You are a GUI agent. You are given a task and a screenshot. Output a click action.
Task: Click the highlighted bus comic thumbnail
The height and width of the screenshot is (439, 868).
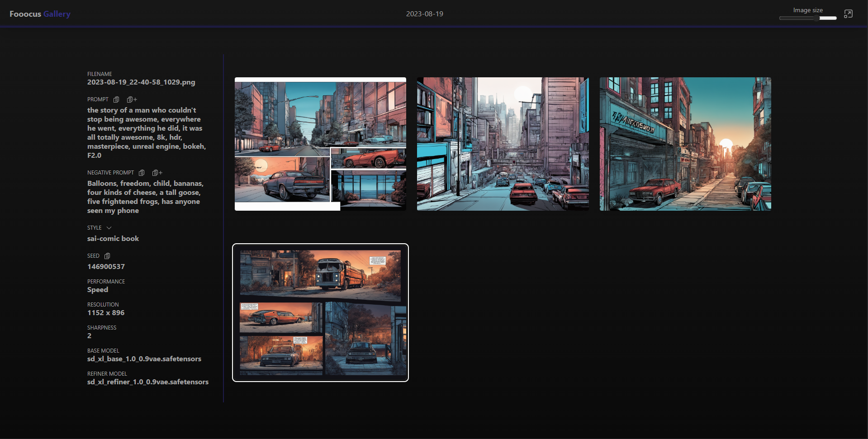320,312
